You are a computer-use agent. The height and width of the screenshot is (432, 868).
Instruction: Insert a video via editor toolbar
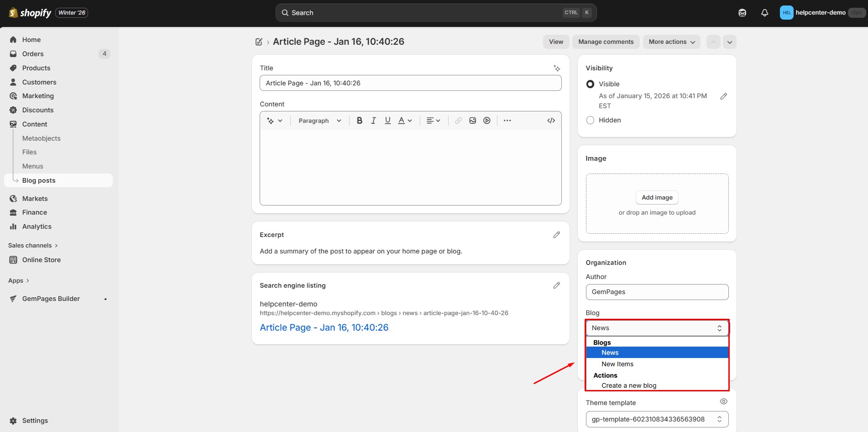pyautogui.click(x=487, y=121)
